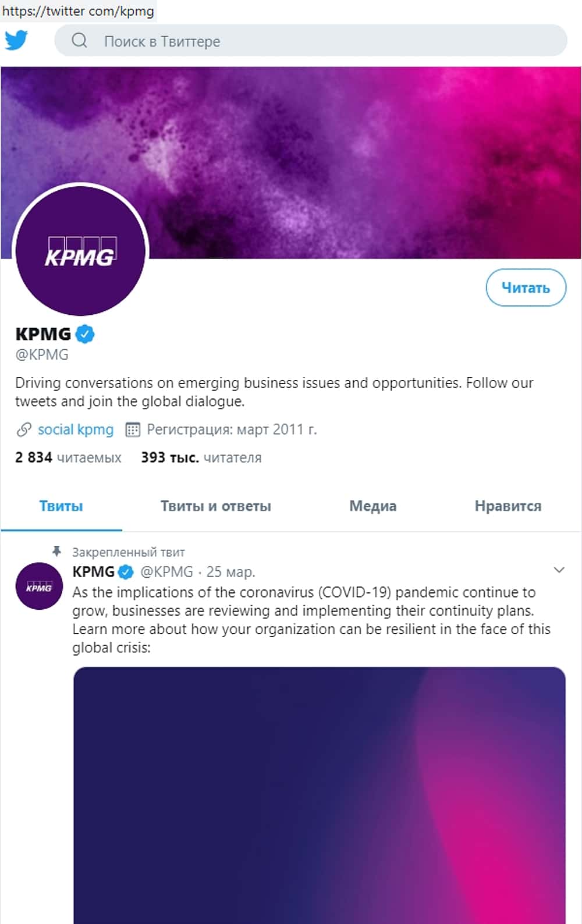
Task: Open the social kpmg link
Action: (x=76, y=429)
